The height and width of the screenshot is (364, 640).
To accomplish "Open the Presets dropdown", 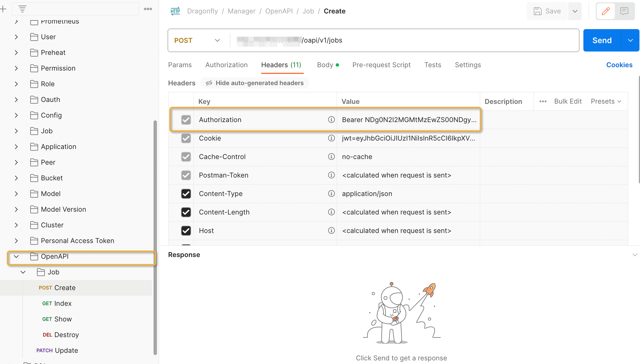I will coord(606,101).
